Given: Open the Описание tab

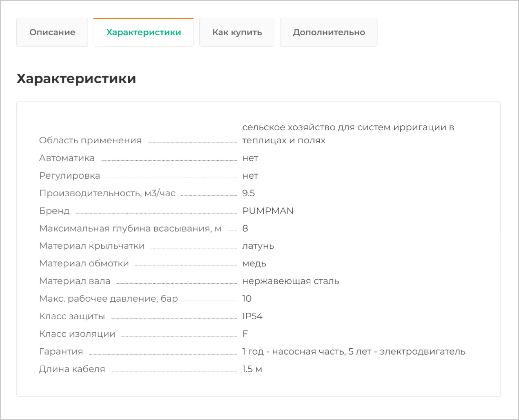Looking at the screenshot, I should [52, 32].
